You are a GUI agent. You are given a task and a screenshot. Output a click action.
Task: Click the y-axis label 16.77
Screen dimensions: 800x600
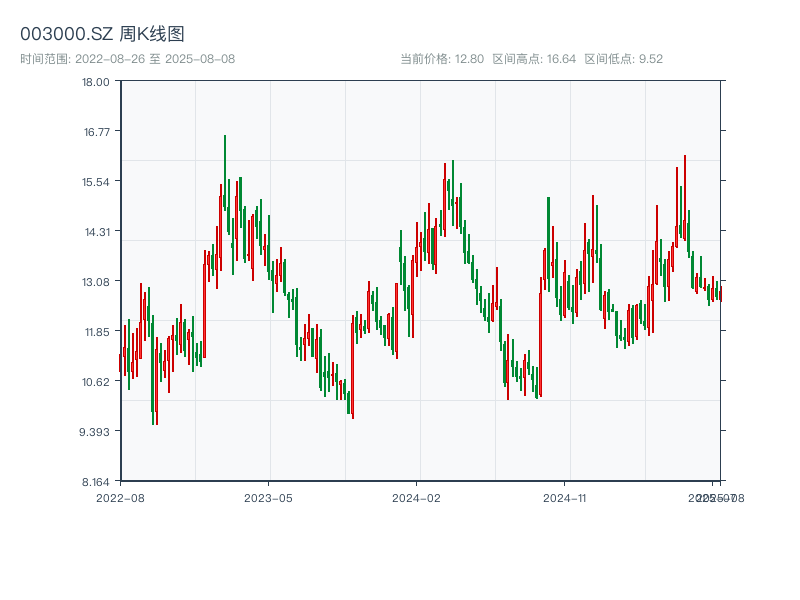[x=96, y=132]
